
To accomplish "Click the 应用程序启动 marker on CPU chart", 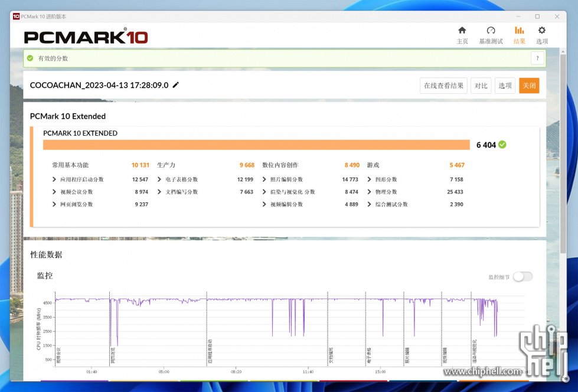I will (210, 352).
